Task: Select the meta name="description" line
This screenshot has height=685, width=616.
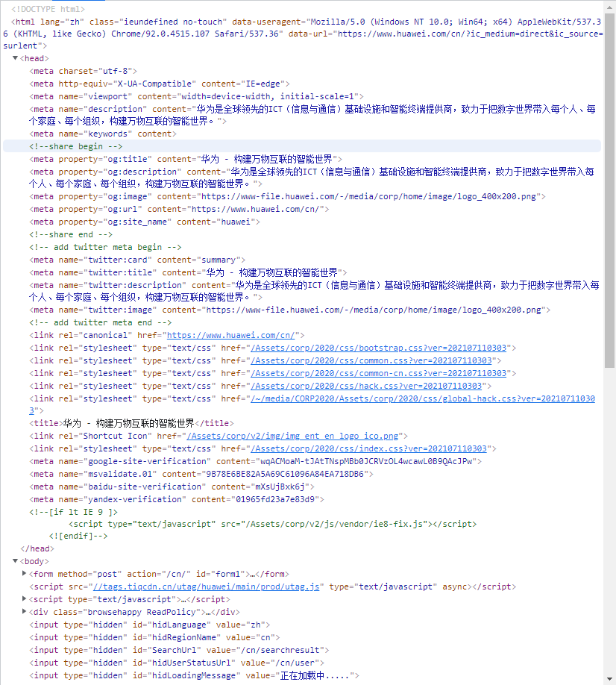Action: coord(312,115)
